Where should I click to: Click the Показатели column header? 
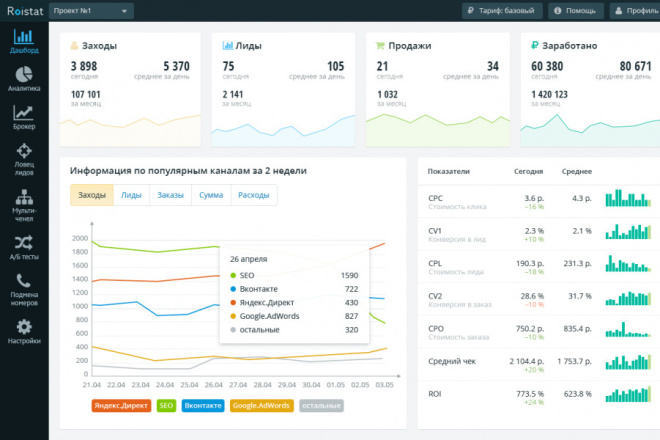[x=449, y=171]
